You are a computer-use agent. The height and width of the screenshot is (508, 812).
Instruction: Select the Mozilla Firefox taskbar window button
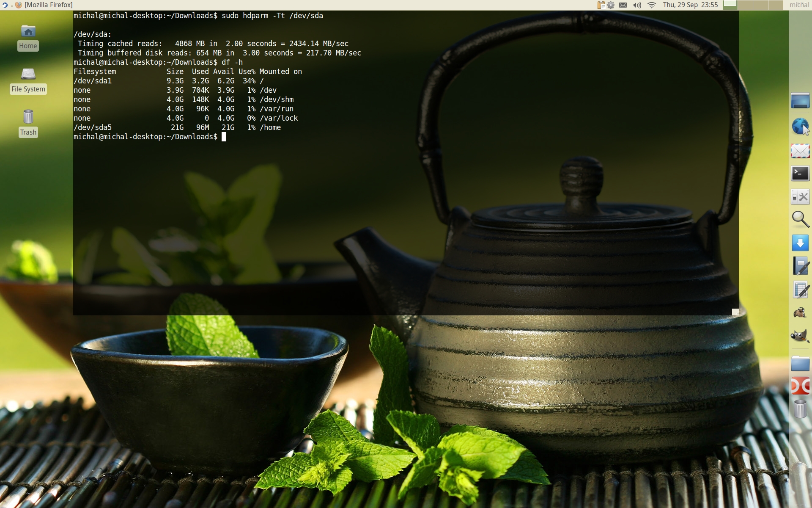pyautogui.click(x=44, y=5)
